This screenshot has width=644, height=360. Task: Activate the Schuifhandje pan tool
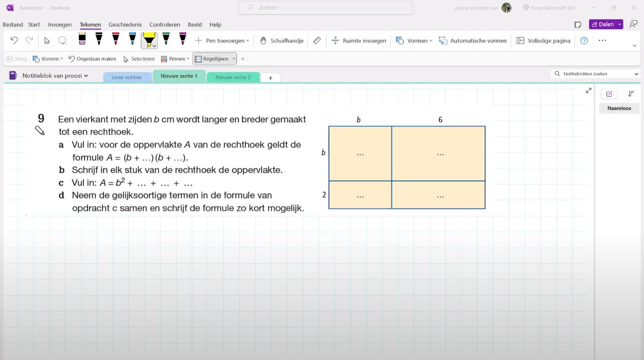(281, 41)
